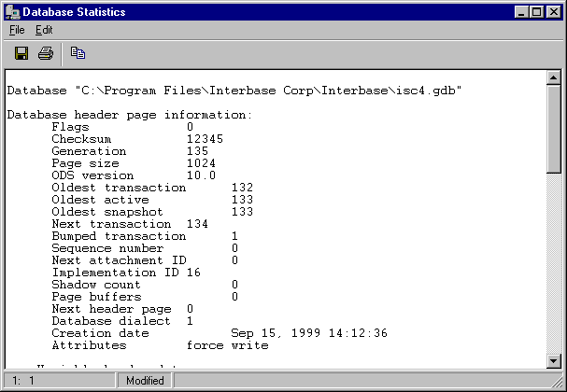
Task: Click the Checksum value 12345
Action: coord(205,139)
